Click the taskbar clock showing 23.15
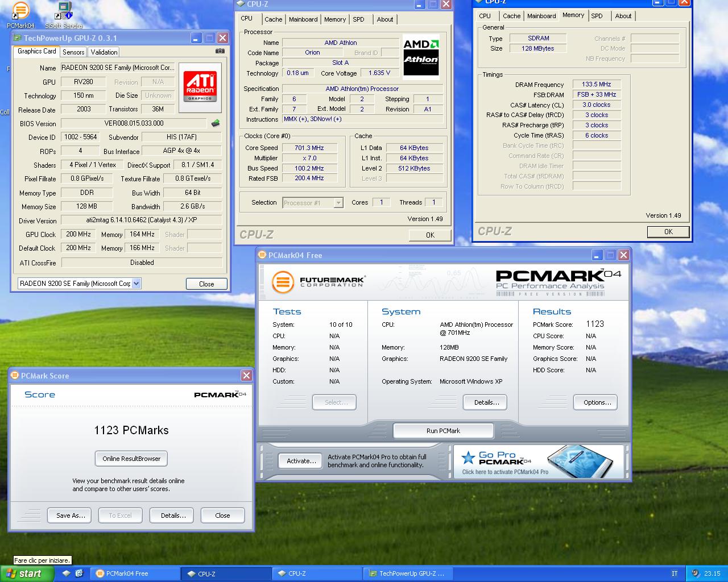The image size is (728, 582). 712,573
